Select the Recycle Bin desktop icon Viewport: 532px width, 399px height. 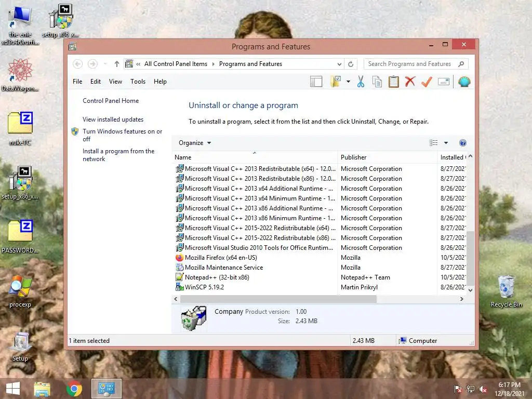[x=506, y=292]
